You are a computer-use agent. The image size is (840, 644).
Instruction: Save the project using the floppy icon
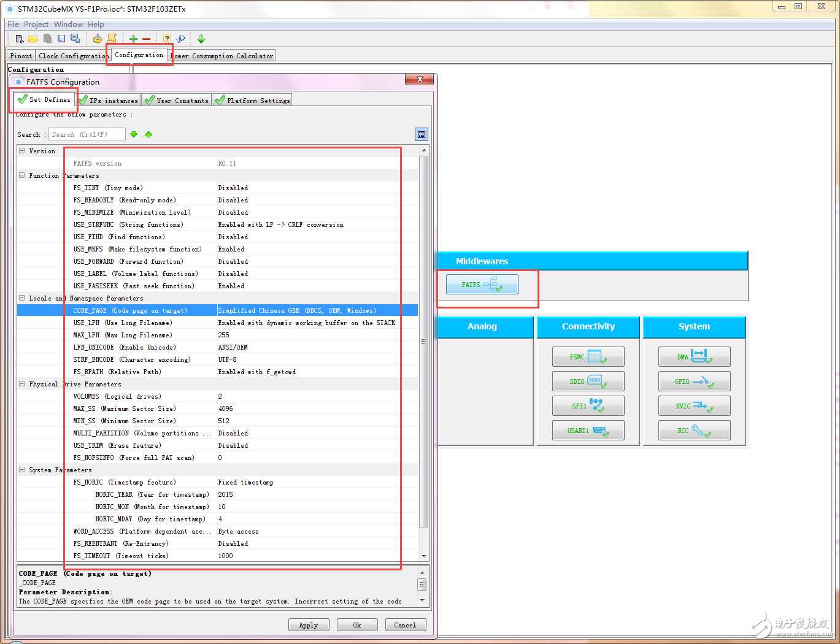pos(61,39)
